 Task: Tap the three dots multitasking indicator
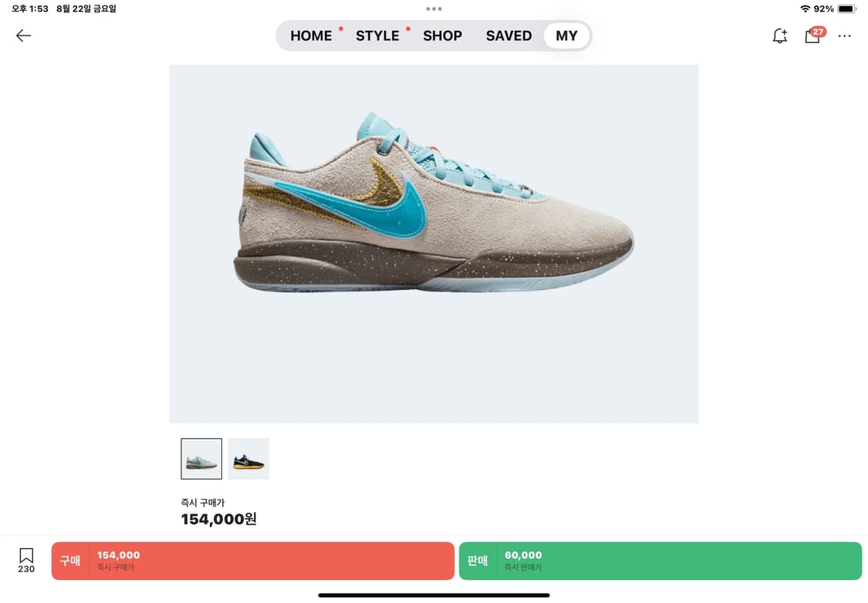click(434, 8)
